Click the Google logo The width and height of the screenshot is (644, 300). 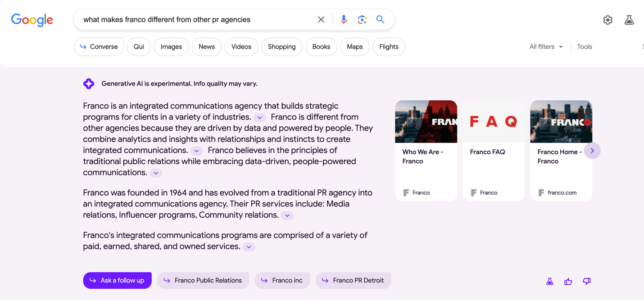pyautogui.click(x=32, y=20)
